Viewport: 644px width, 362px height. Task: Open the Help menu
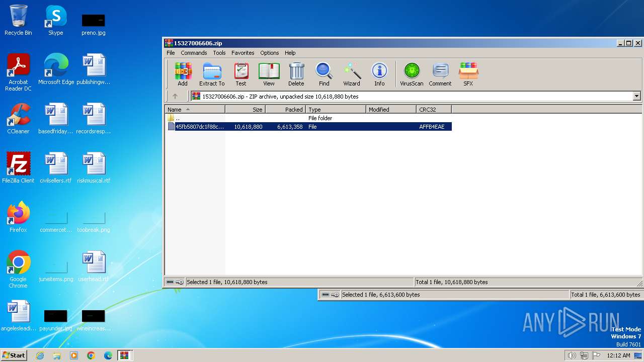(x=290, y=53)
